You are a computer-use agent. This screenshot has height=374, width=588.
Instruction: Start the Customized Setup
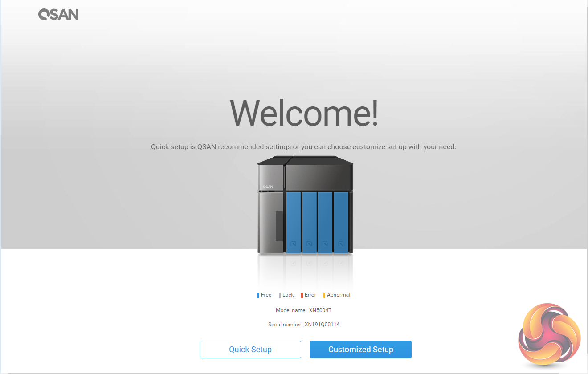361,350
